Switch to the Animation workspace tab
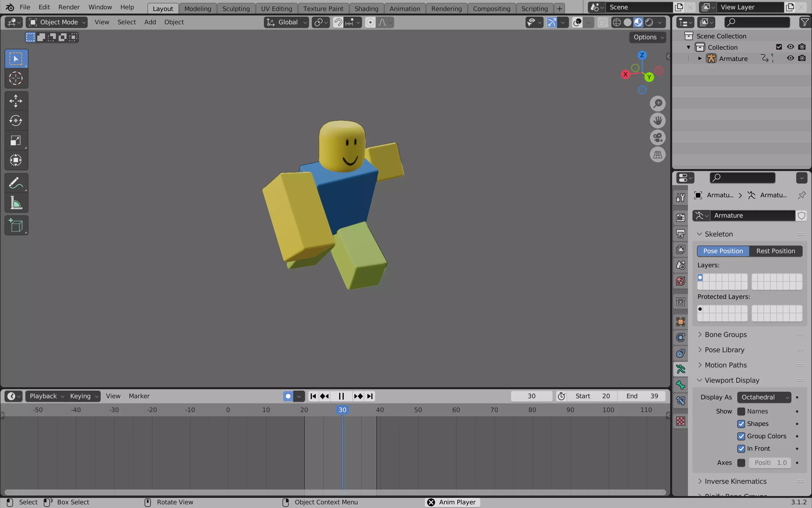 pos(405,8)
